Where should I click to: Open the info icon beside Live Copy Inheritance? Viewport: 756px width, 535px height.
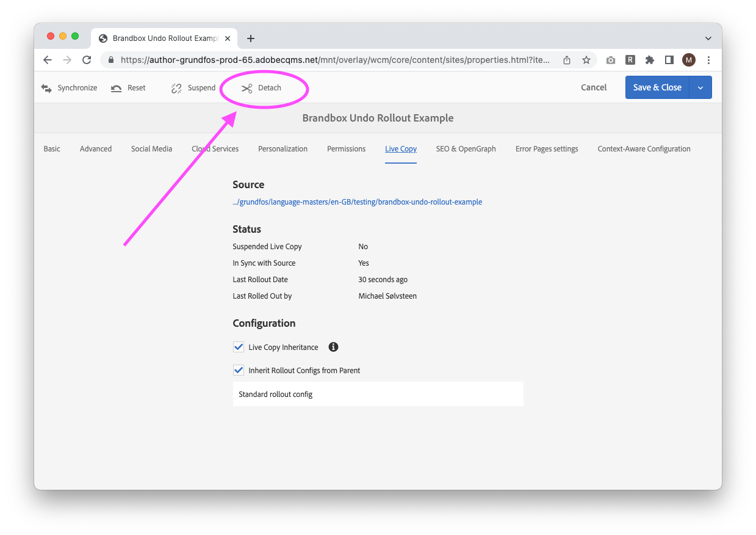333,347
